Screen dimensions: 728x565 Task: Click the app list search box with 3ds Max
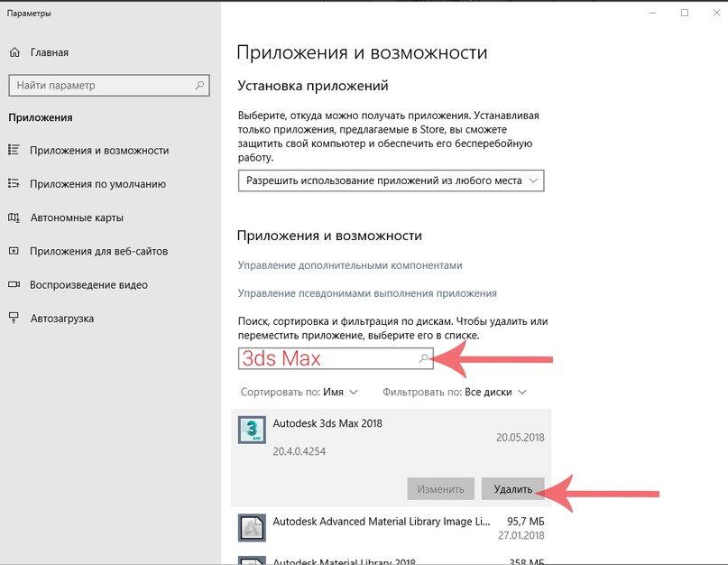336,358
